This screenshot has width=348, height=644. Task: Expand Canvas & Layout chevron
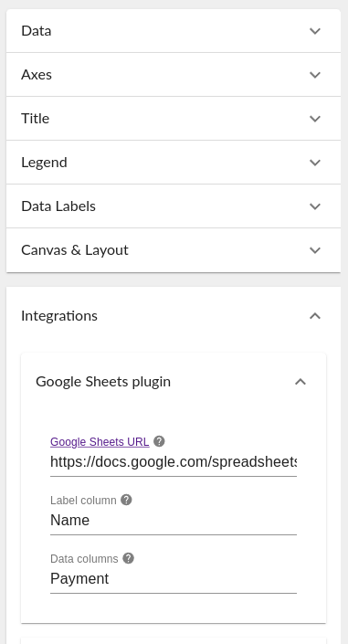tap(315, 250)
